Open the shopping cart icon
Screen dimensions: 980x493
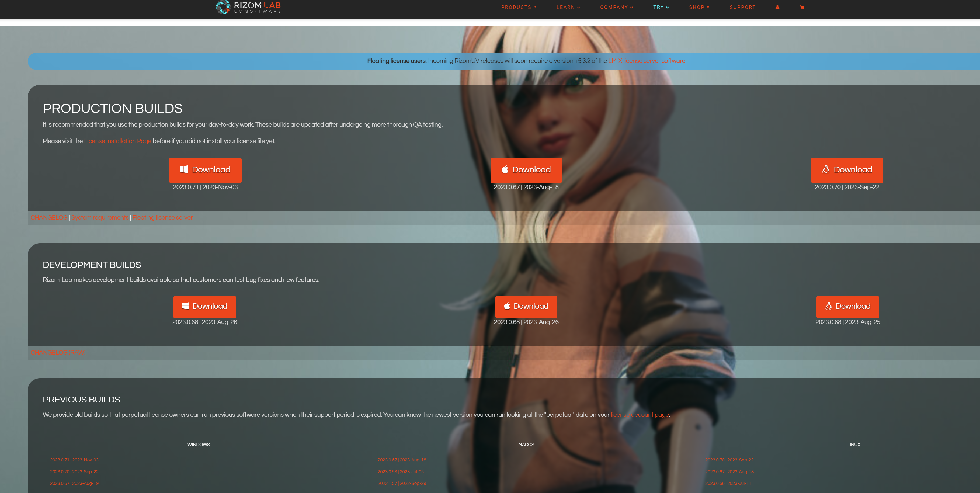click(802, 7)
